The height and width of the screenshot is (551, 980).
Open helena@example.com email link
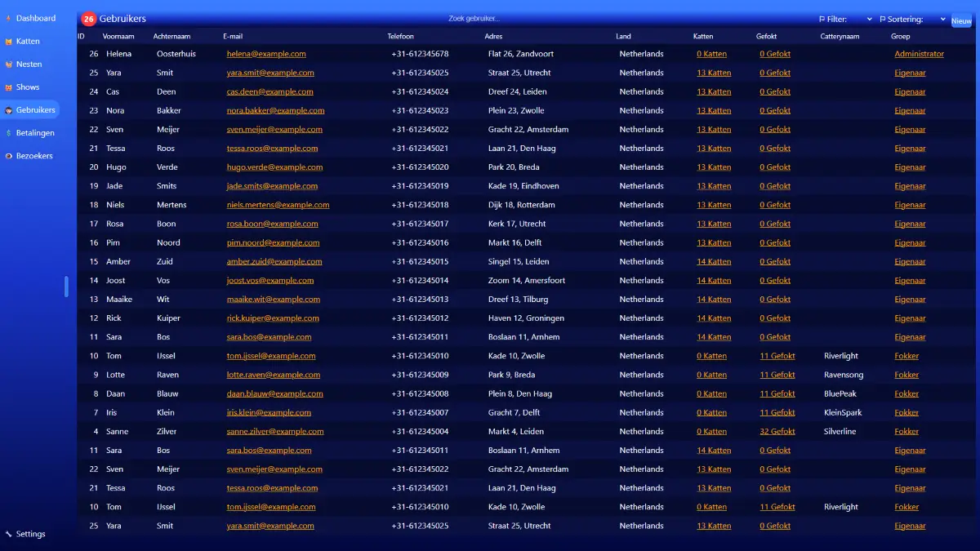click(266, 54)
